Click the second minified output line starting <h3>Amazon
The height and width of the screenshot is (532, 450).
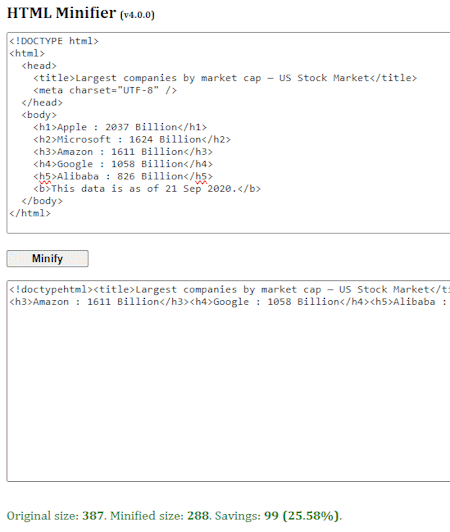tap(229, 302)
